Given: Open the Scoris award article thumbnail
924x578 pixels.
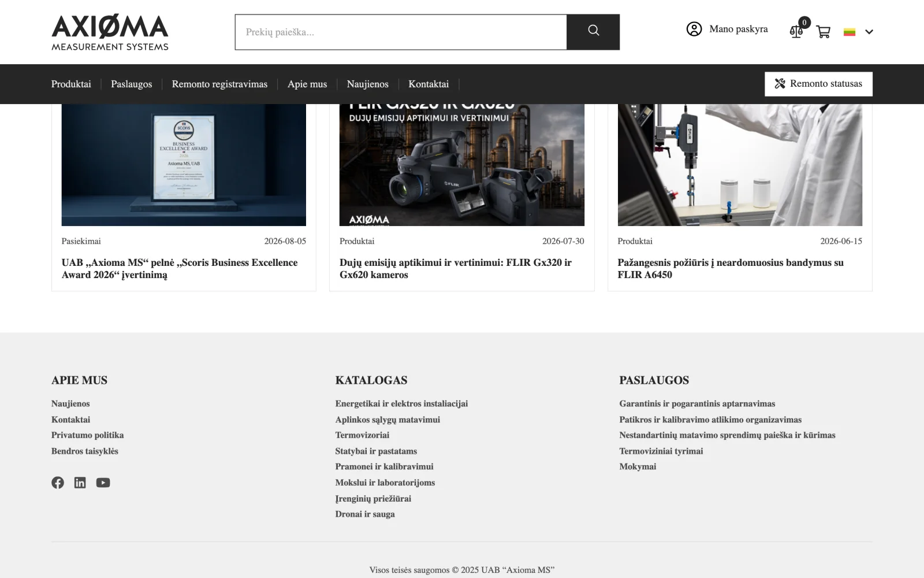Looking at the screenshot, I should (184, 165).
